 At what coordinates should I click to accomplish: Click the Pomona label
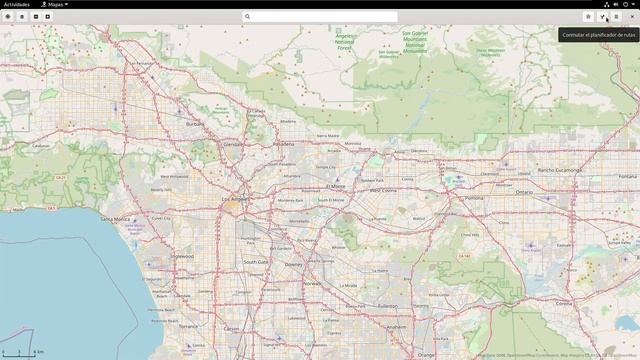[474, 198]
